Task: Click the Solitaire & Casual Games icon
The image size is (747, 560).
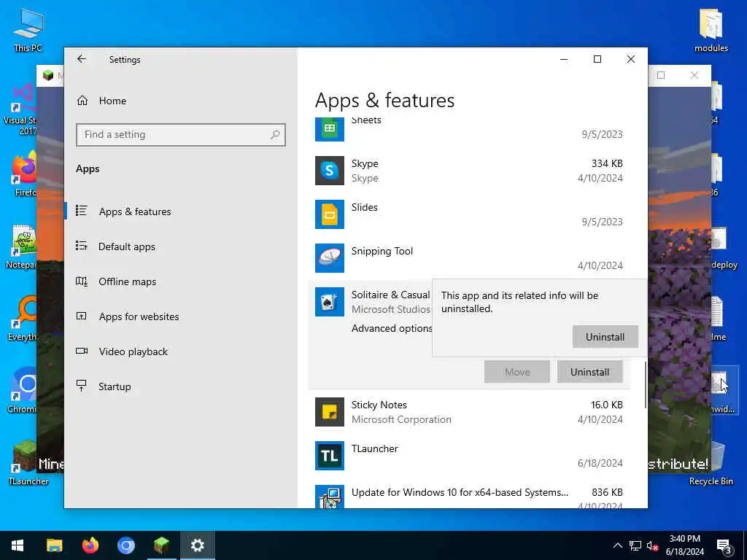Action: click(x=329, y=302)
